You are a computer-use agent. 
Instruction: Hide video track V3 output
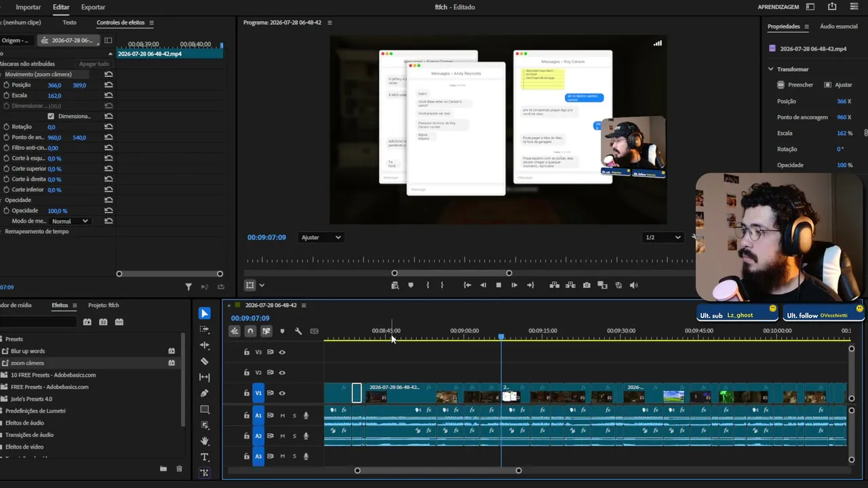tap(282, 352)
